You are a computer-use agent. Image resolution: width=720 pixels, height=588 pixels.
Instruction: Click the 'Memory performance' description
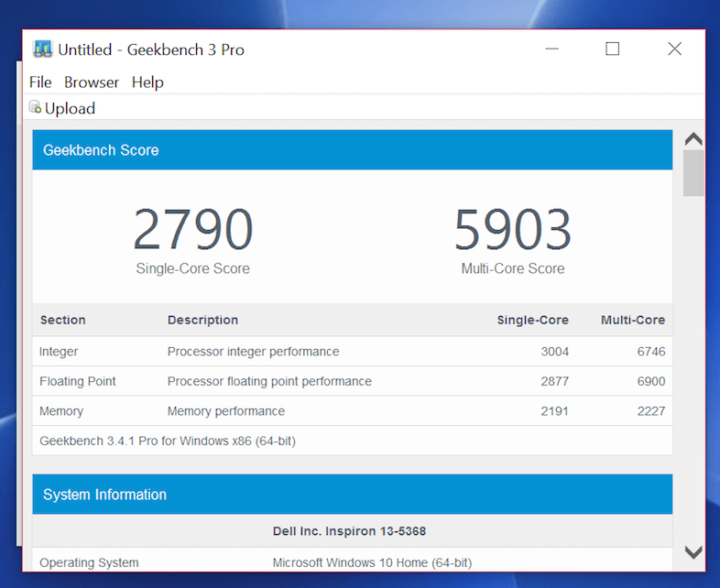[226, 411]
